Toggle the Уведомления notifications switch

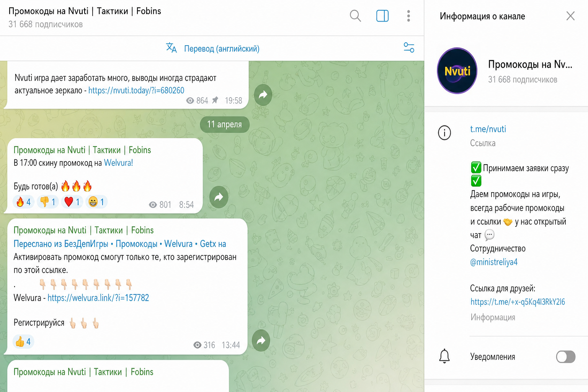(565, 357)
